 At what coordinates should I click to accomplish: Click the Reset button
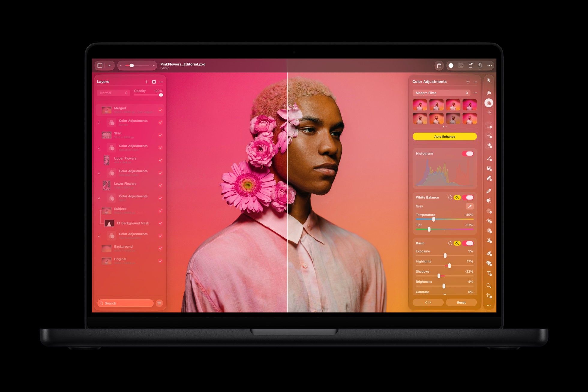[x=461, y=303]
